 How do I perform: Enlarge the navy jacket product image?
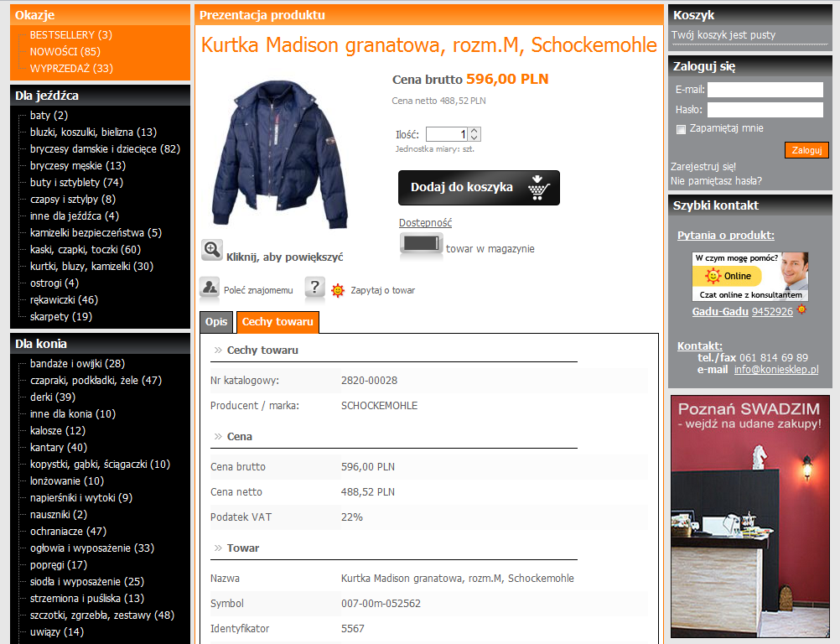280,154
